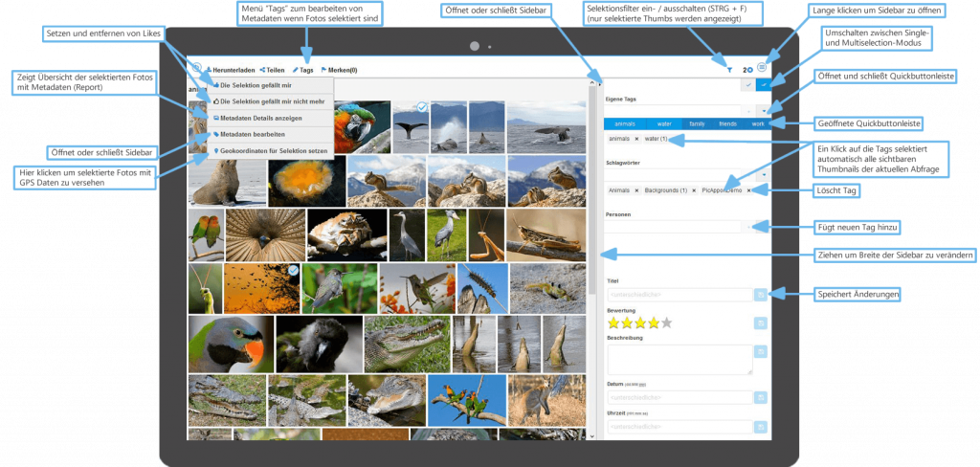This screenshot has width=980, height=467.
Task: Set rating to five stars
Action: (x=667, y=323)
